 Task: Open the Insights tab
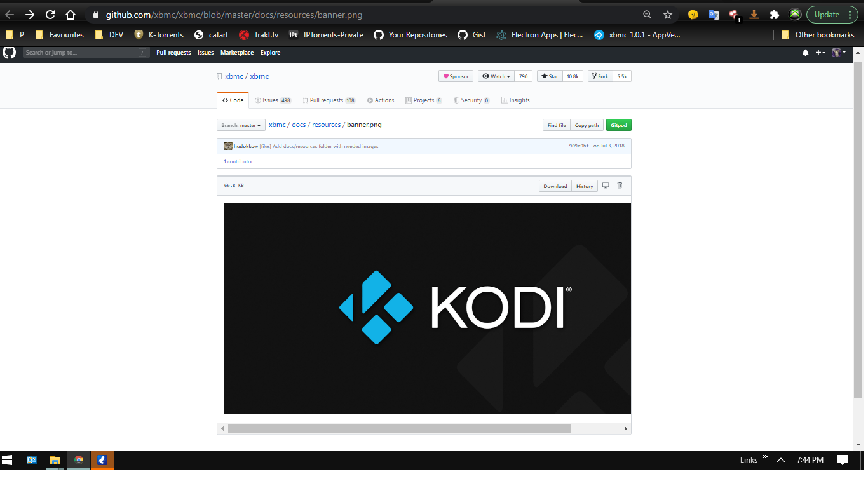(x=515, y=100)
